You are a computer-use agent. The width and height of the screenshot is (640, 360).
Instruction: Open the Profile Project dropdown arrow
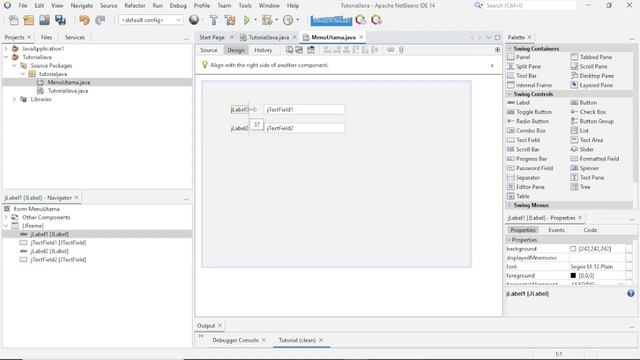point(298,20)
